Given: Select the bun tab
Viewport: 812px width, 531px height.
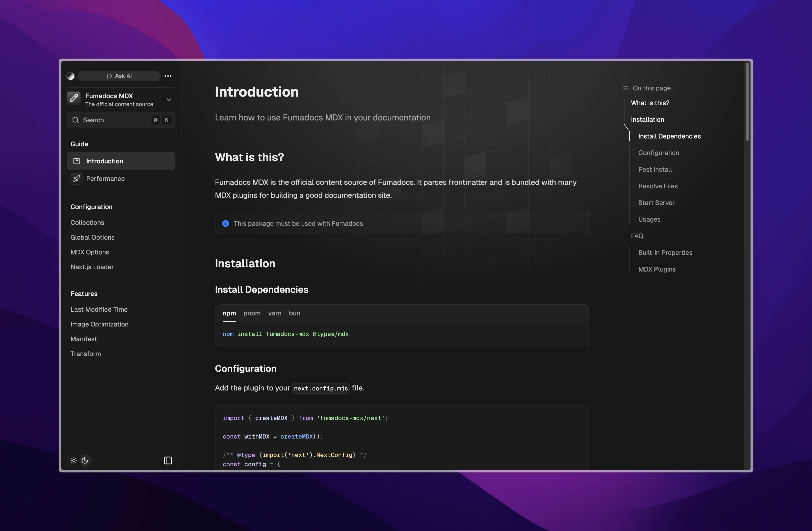Looking at the screenshot, I should [294, 313].
